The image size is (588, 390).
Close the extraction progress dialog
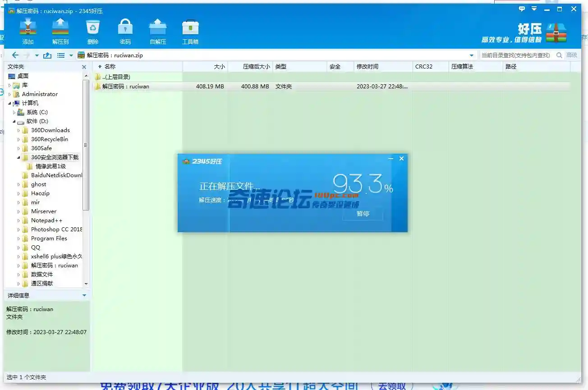(x=401, y=159)
